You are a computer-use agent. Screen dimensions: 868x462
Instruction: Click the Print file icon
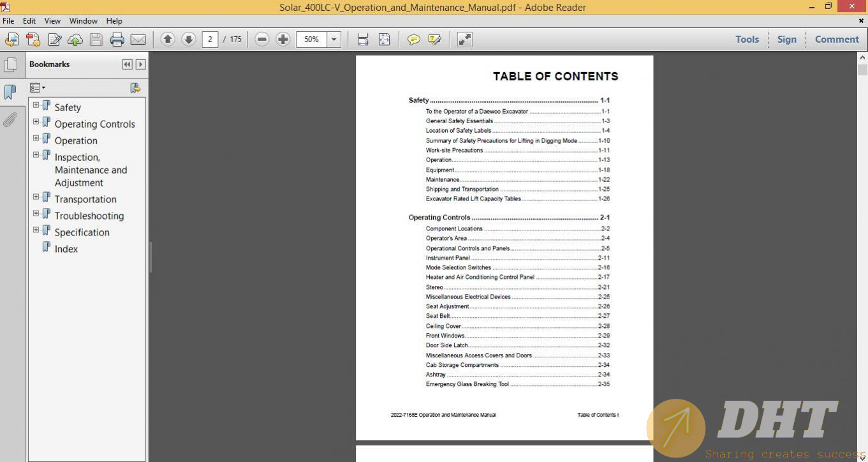[x=117, y=40]
